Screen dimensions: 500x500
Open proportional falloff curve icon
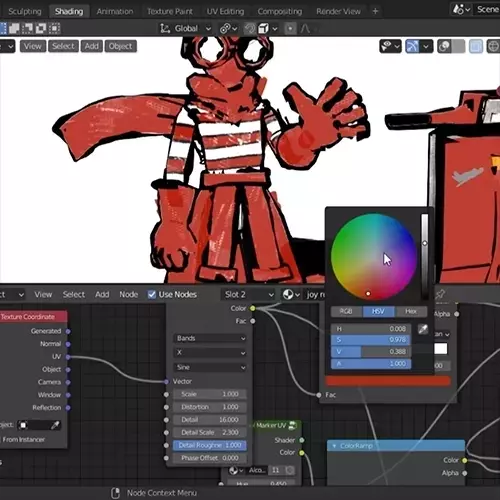(305, 29)
